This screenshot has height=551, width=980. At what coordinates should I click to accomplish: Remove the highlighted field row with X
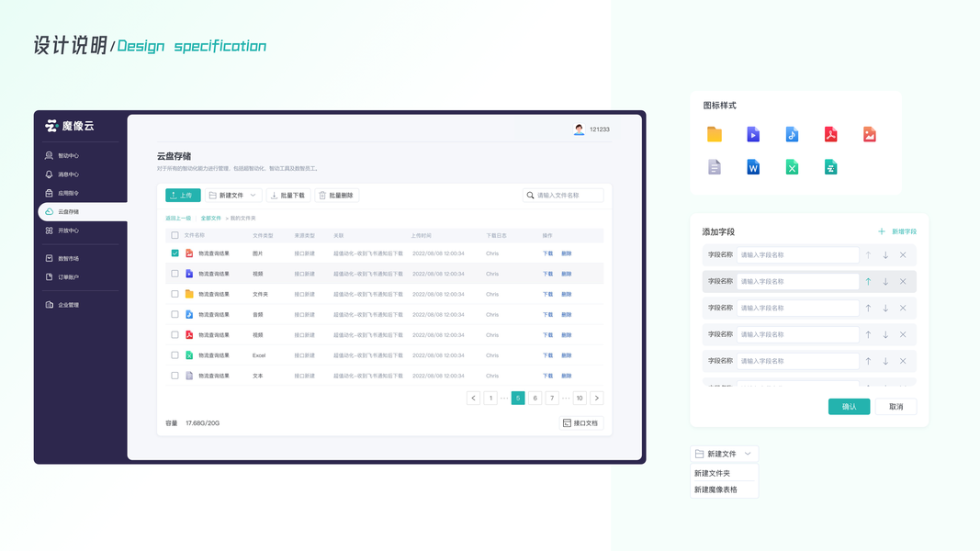click(903, 282)
